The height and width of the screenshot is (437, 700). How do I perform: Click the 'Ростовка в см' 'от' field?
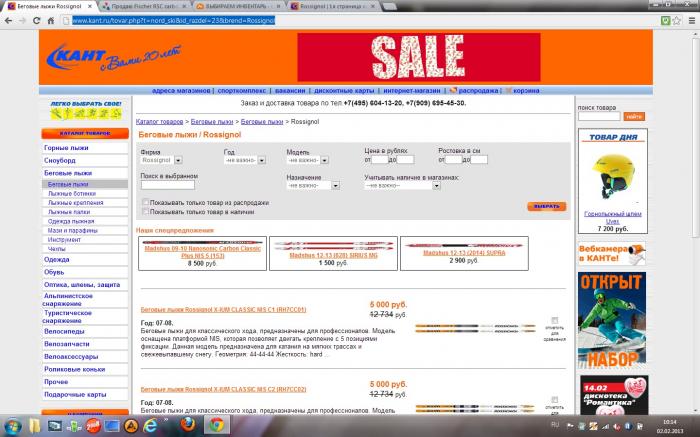tap(453, 159)
